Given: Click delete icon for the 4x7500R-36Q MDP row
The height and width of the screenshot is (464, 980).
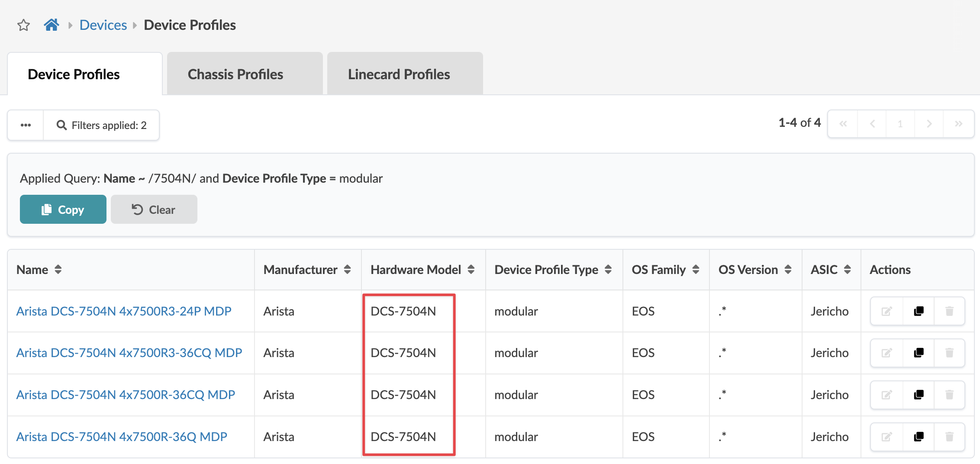Looking at the screenshot, I should pyautogui.click(x=949, y=437).
